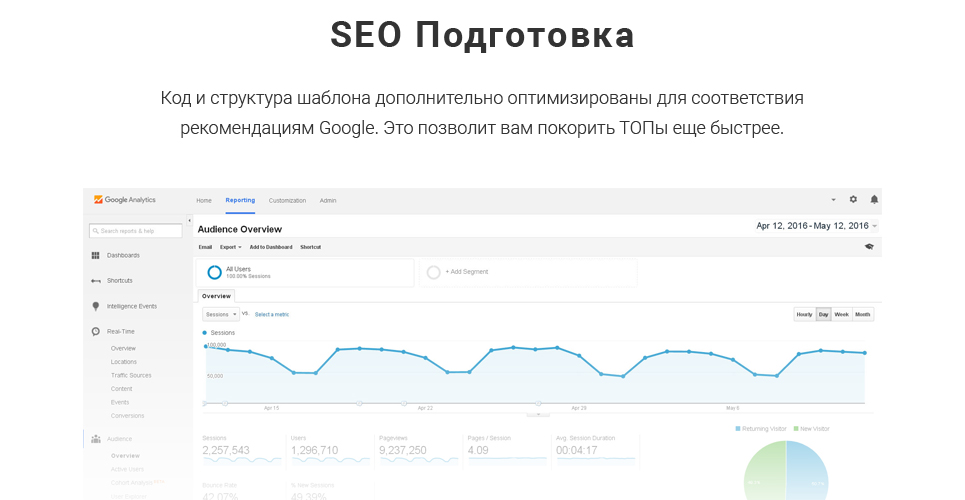
Task: Click the Email button
Action: (x=205, y=247)
